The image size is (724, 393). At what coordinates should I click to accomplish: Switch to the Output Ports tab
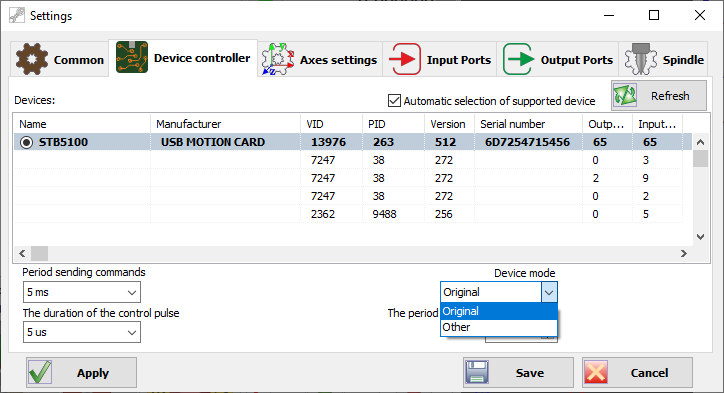558,60
